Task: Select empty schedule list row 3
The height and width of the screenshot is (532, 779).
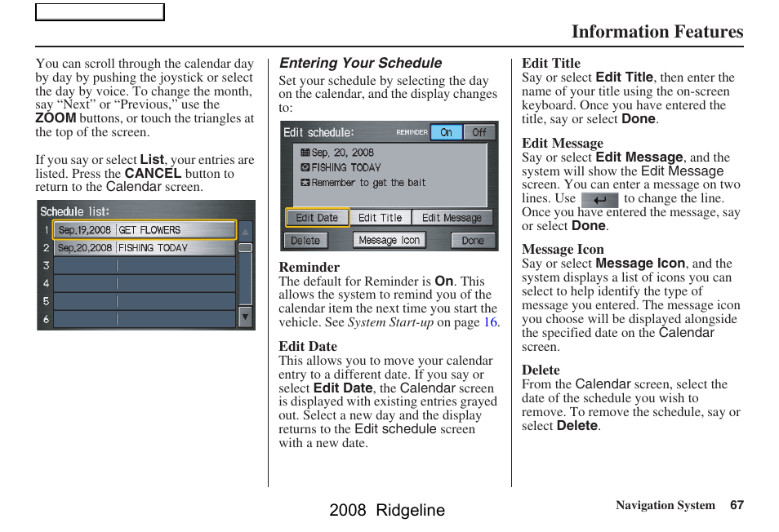Action: tap(144, 265)
